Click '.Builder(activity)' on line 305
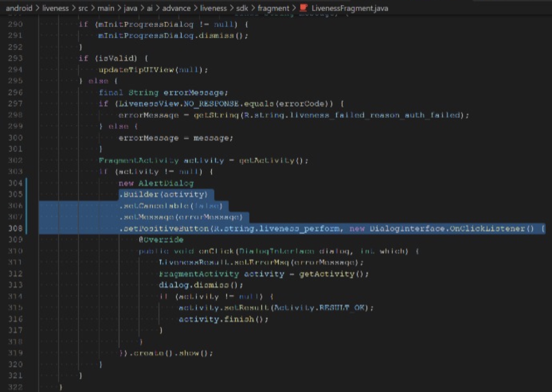552x392 pixels. tap(163, 195)
